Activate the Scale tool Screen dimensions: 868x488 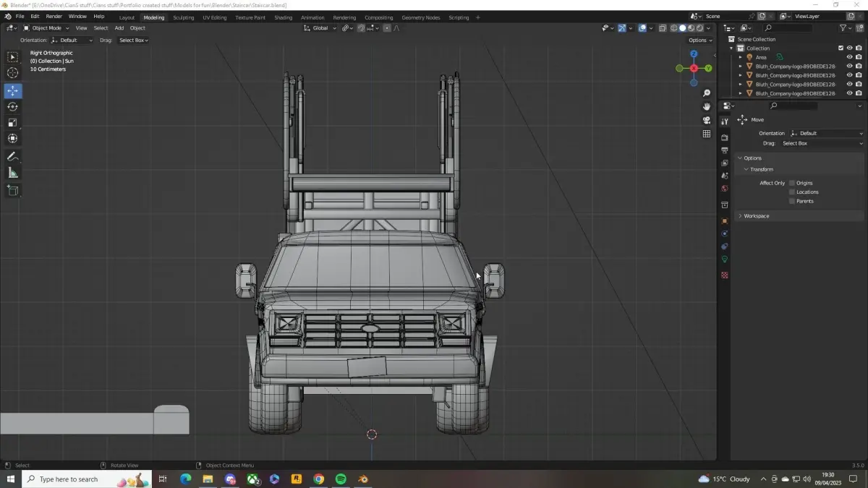point(13,123)
